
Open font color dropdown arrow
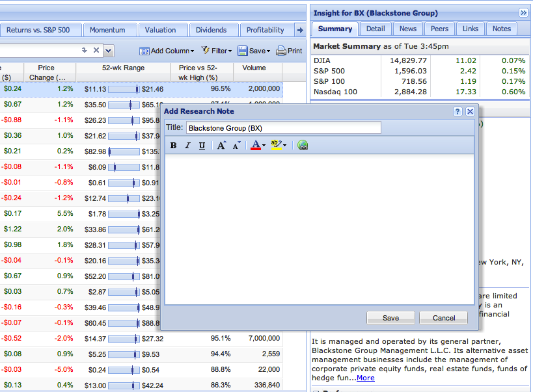(x=264, y=146)
